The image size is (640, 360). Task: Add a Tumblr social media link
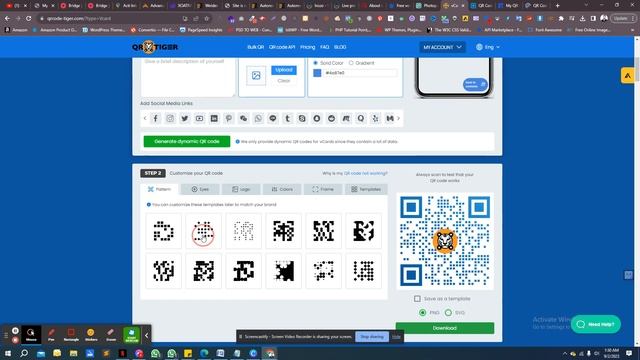point(287,118)
